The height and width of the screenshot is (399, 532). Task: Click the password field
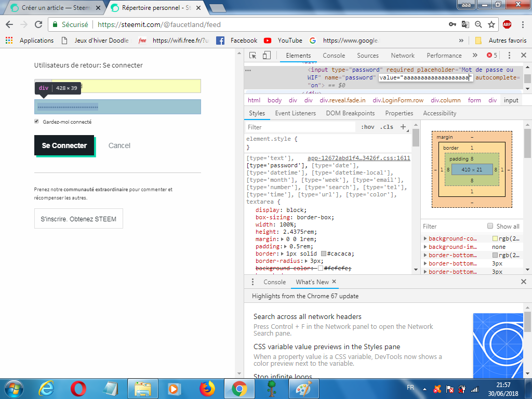tap(117, 107)
